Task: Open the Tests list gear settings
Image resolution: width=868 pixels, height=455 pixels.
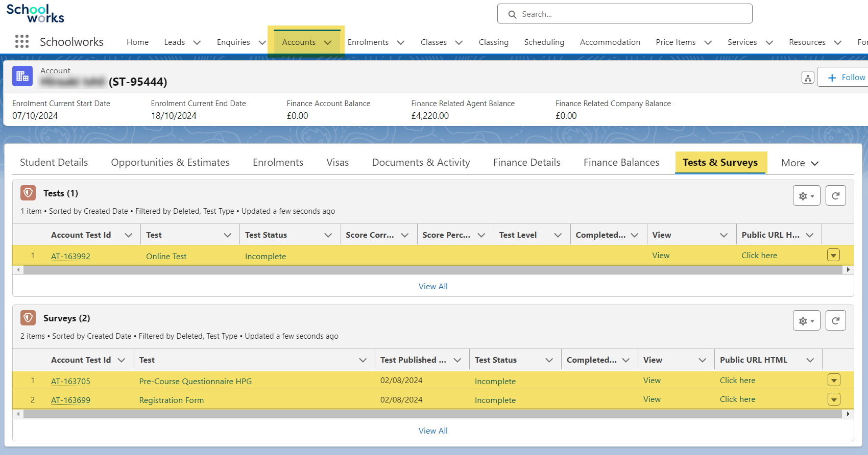Action: coord(807,195)
